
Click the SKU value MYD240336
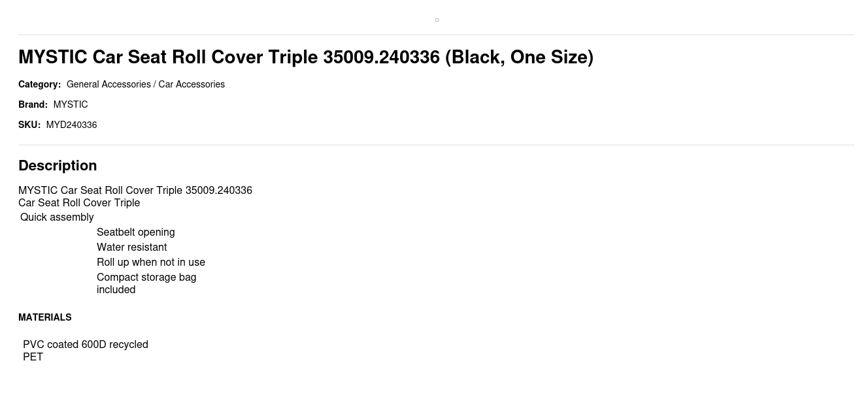point(71,125)
